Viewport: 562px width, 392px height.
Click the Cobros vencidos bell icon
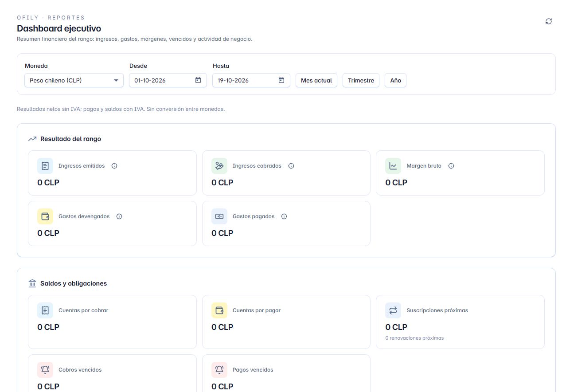[x=45, y=370]
